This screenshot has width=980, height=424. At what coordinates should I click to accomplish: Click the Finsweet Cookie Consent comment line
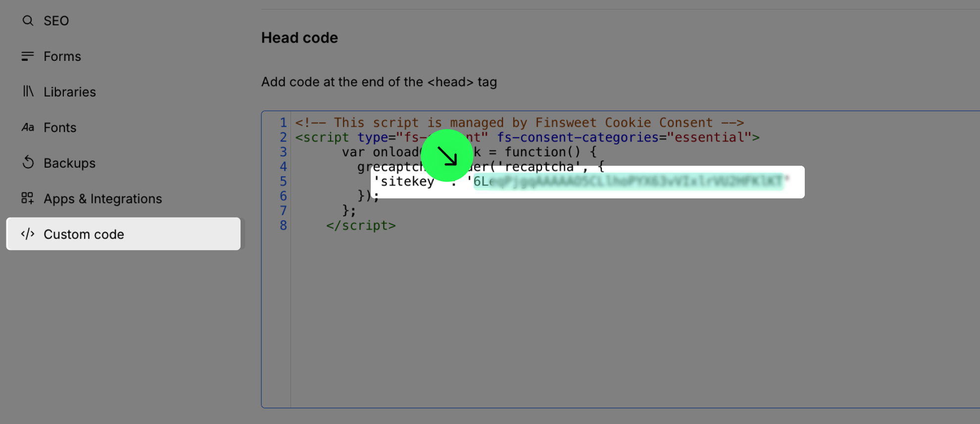click(x=520, y=123)
